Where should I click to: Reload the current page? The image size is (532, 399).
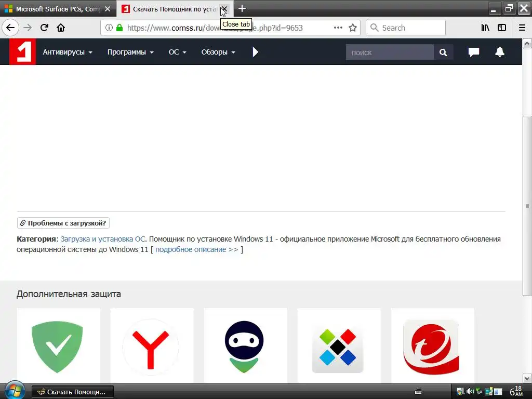point(44,28)
